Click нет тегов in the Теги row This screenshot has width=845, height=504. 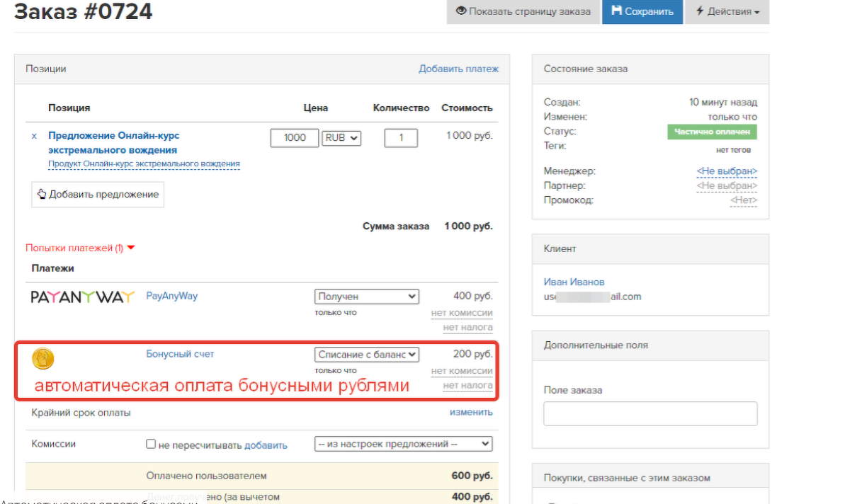coord(733,150)
